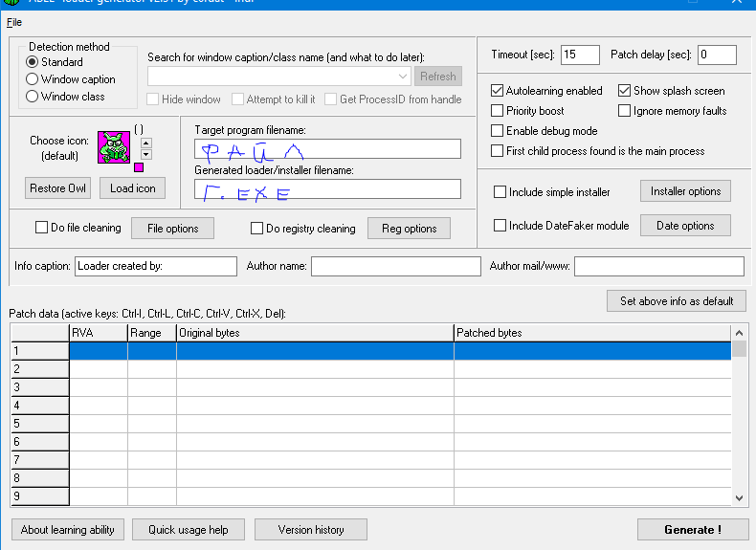
Task: Select Window caption detection method
Action: tap(33, 79)
